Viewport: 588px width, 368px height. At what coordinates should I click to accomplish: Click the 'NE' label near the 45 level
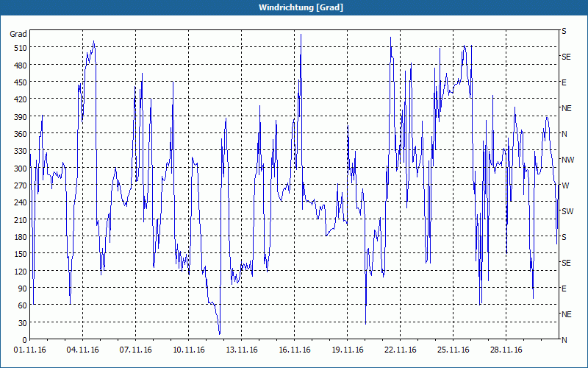click(x=566, y=314)
